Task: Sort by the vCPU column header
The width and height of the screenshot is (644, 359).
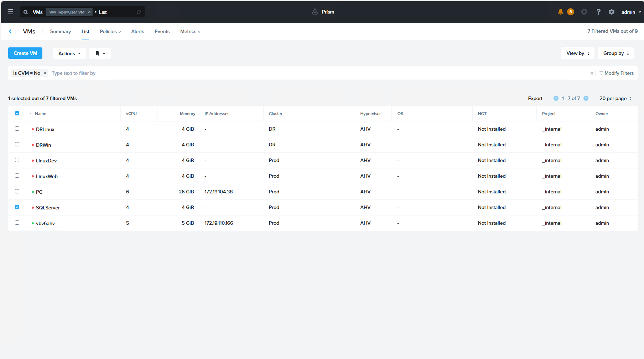Action: pyautogui.click(x=131, y=114)
